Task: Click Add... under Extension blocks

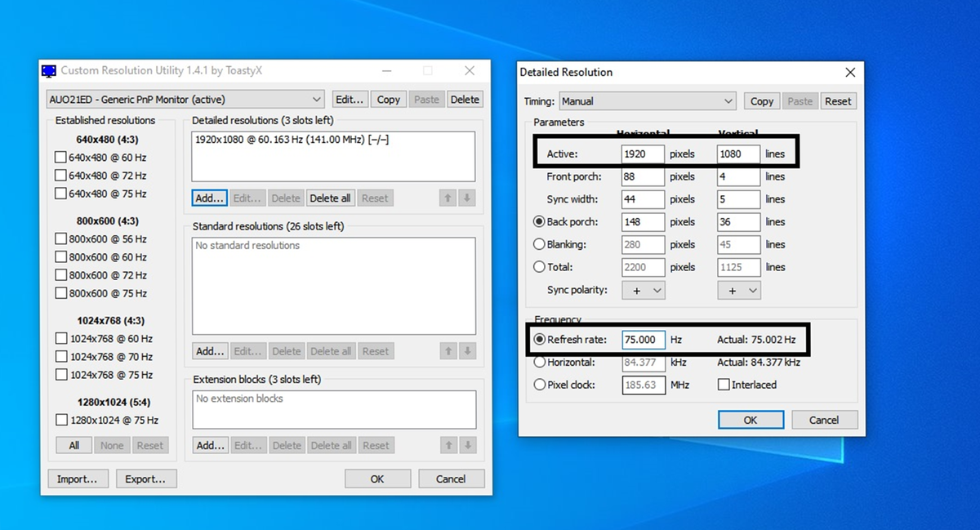Action: (x=210, y=445)
